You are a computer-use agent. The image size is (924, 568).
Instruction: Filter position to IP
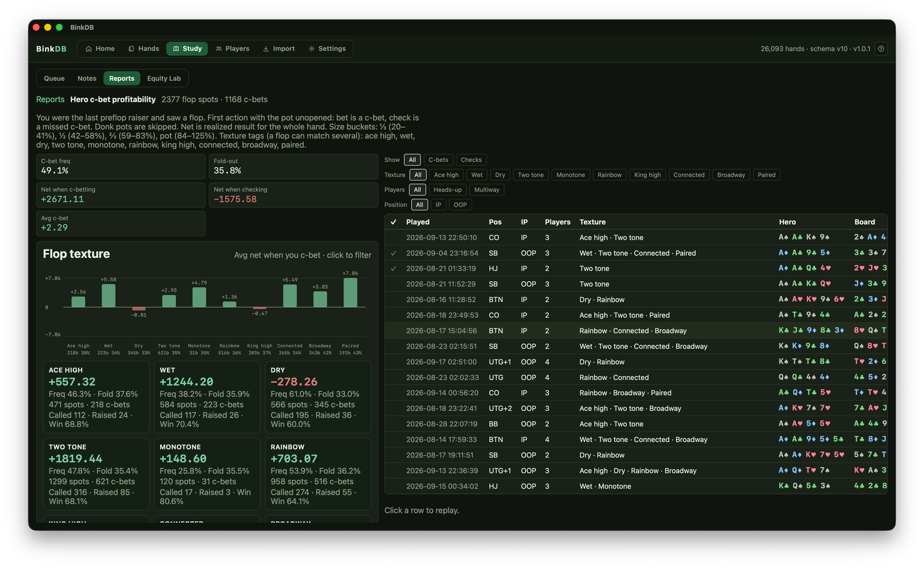(438, 205)
